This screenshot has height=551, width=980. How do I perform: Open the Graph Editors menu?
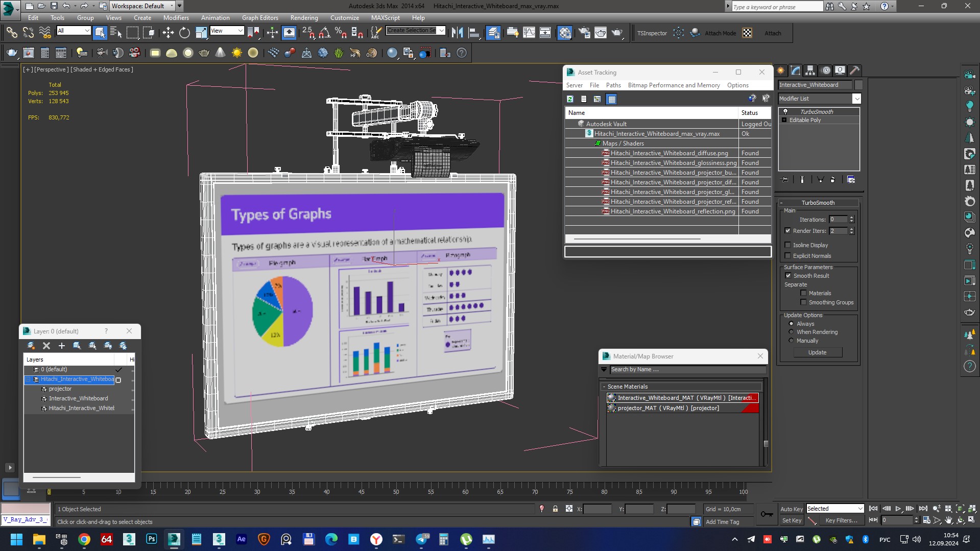click(x=260, y=17)
